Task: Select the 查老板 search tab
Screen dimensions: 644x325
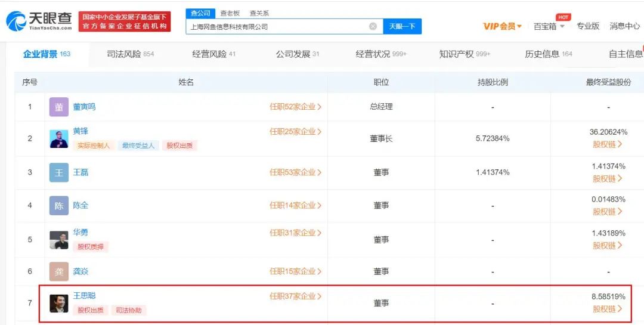Action: click(230, 13)
